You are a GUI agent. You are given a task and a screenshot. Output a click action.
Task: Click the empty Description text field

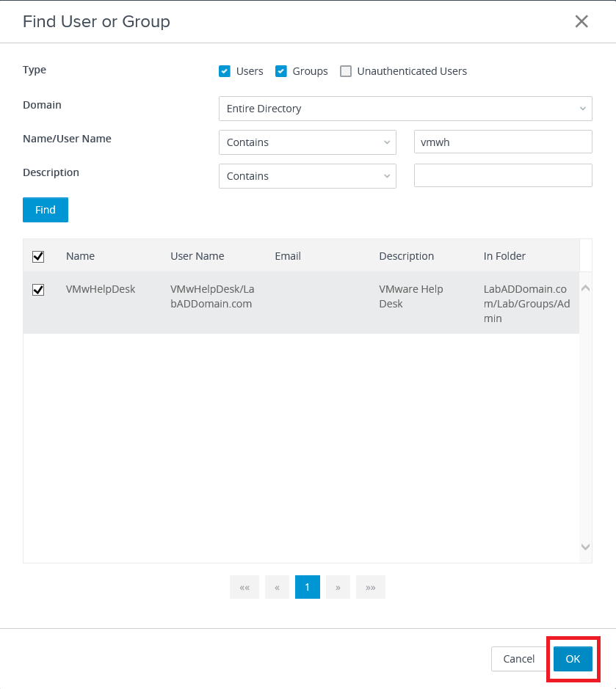pos(503,176)
